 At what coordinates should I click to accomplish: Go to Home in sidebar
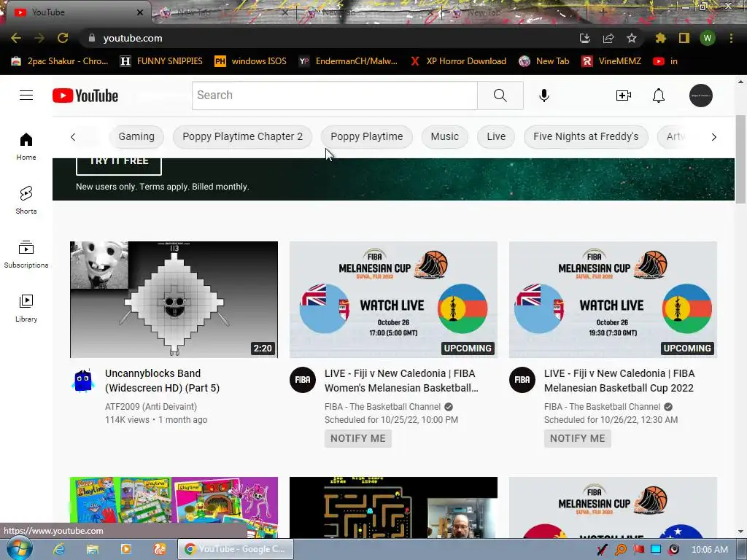[x=26, y=146]
